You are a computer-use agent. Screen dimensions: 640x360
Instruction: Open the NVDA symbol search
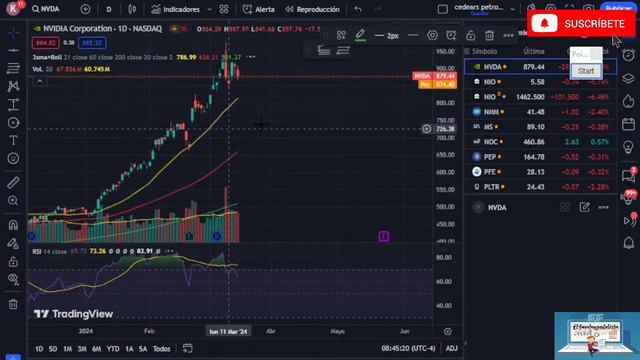pos(46,9)
